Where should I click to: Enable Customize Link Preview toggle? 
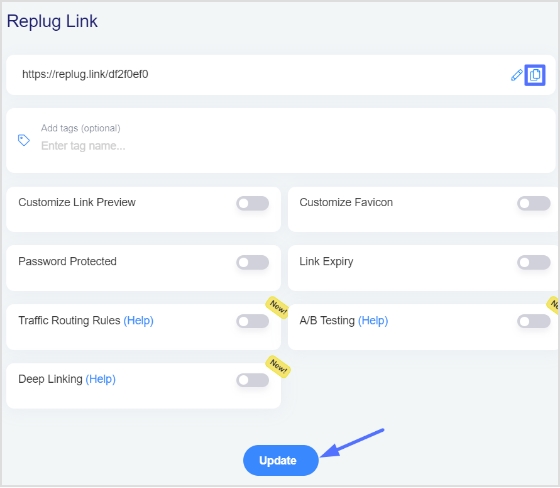pos(252,203)
